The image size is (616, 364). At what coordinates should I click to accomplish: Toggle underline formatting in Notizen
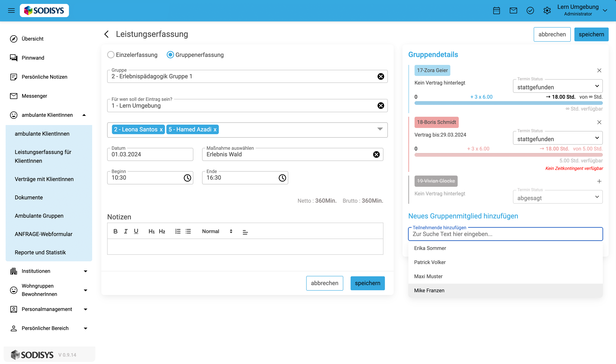[136, 231]
